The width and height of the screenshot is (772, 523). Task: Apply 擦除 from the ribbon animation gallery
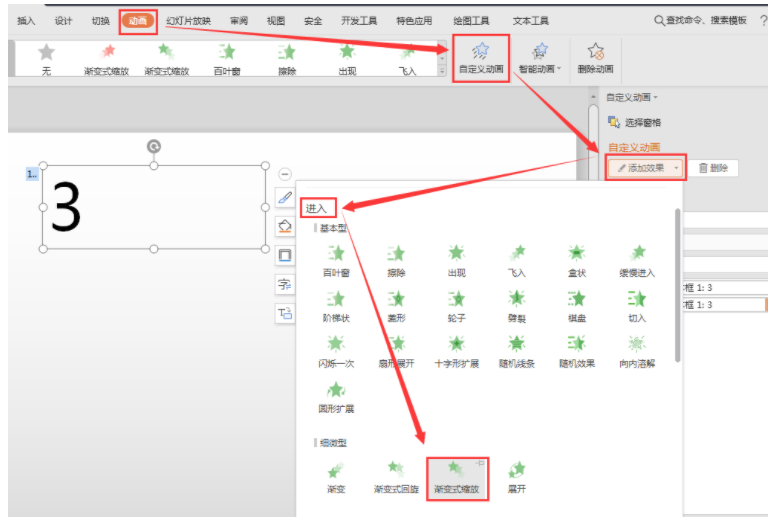point(287,59)
